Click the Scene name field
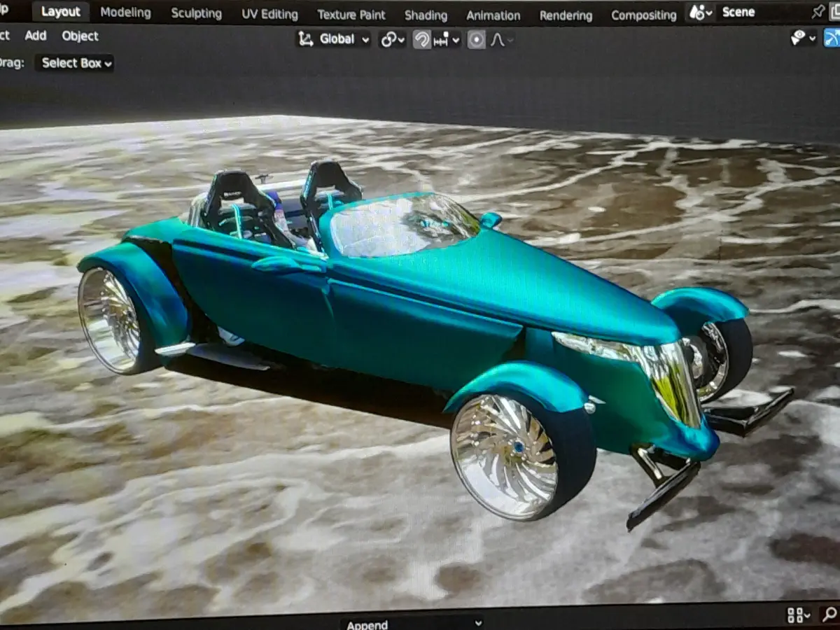Image resolution: width=840 pixels, height=630 pixels. click(762, 12)
